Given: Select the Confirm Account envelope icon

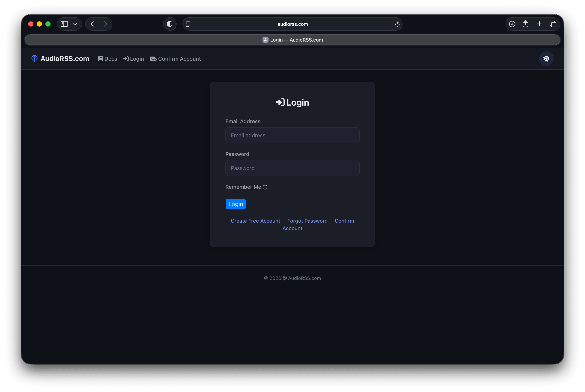Looking at the screenshot, I should pos(153,58).
